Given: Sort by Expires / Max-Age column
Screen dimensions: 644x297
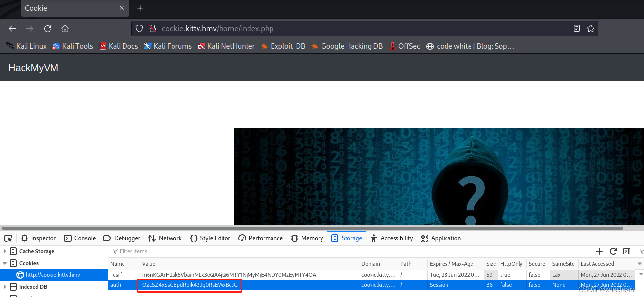Looking at the screenshot, I should (455, 264).
